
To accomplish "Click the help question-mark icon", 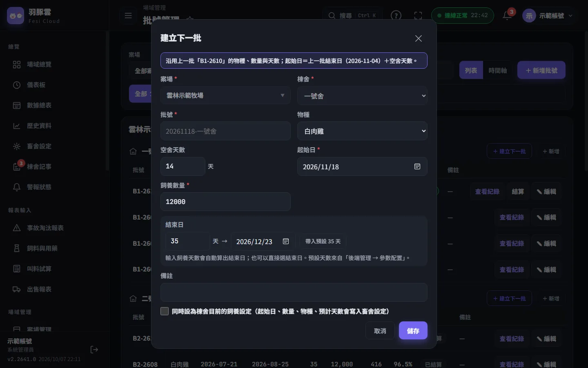I will [396, 16].
